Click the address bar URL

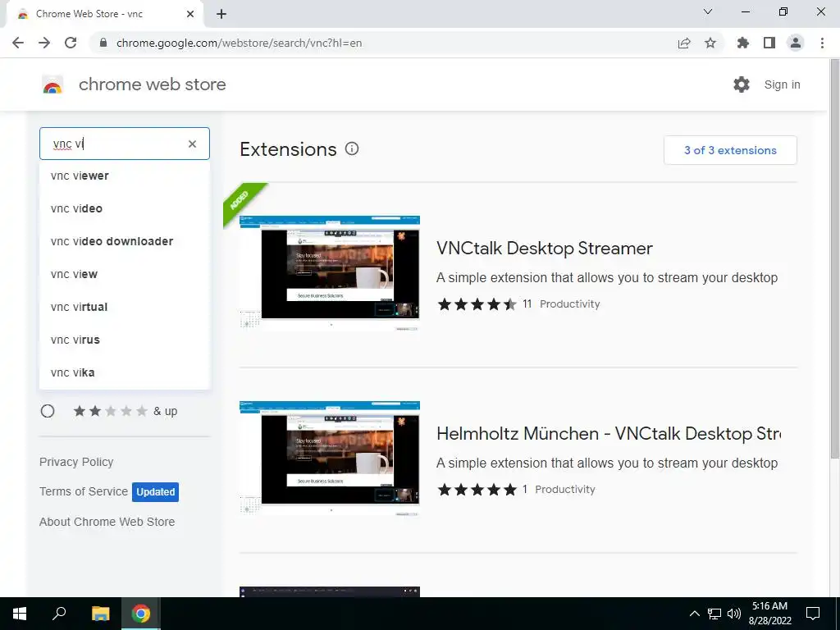click(239, 43)
